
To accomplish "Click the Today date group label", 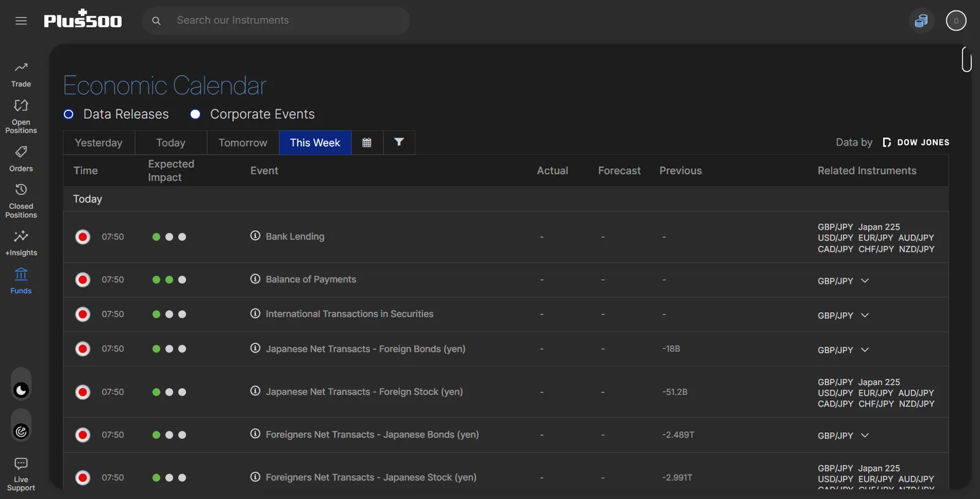I will (88, 199).
